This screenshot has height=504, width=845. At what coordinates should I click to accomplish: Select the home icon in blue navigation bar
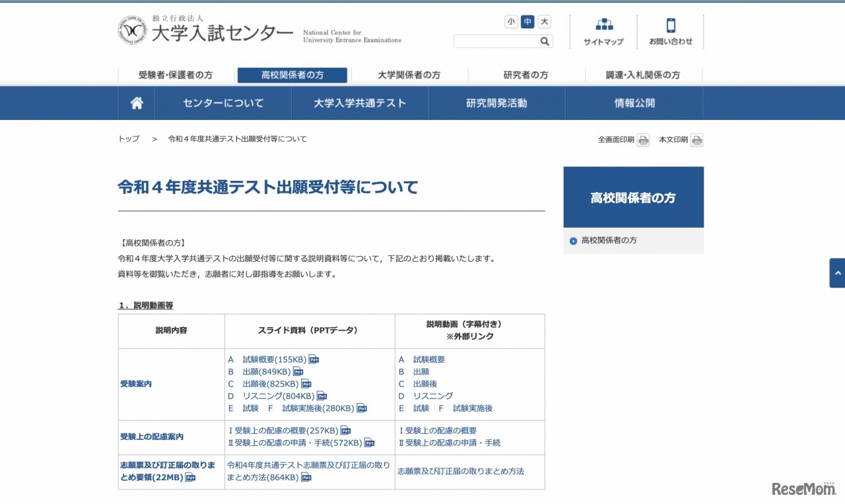(136, 103)
